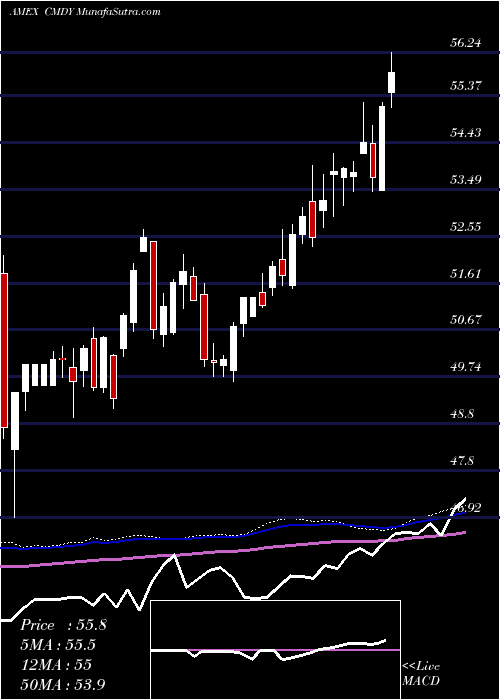Click the 55.37 price axis label
The width and height of the screenshot is (500, 700).
pos(465,85)
